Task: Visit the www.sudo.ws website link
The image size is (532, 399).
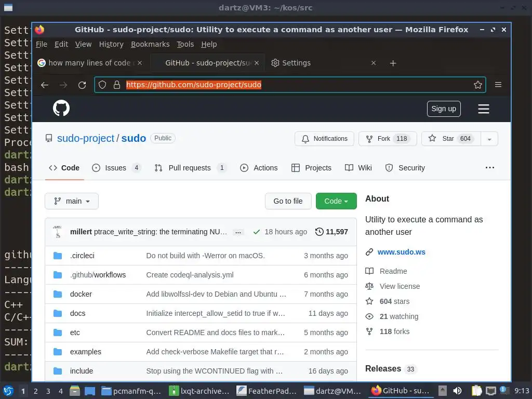Action: [x=402, y=252]
